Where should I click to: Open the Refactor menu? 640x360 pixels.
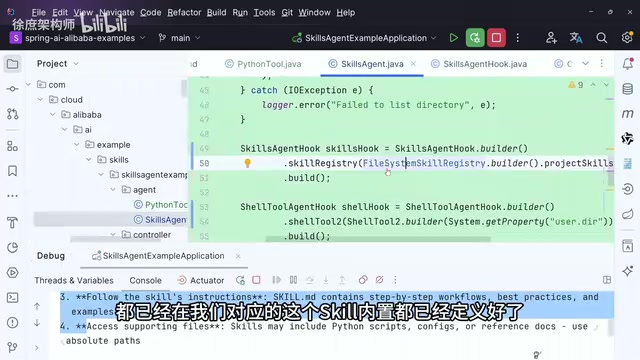point(184,13)
